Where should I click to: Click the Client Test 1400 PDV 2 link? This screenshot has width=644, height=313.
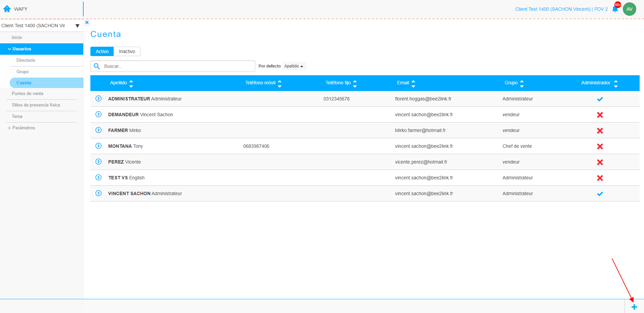(561, 9)
